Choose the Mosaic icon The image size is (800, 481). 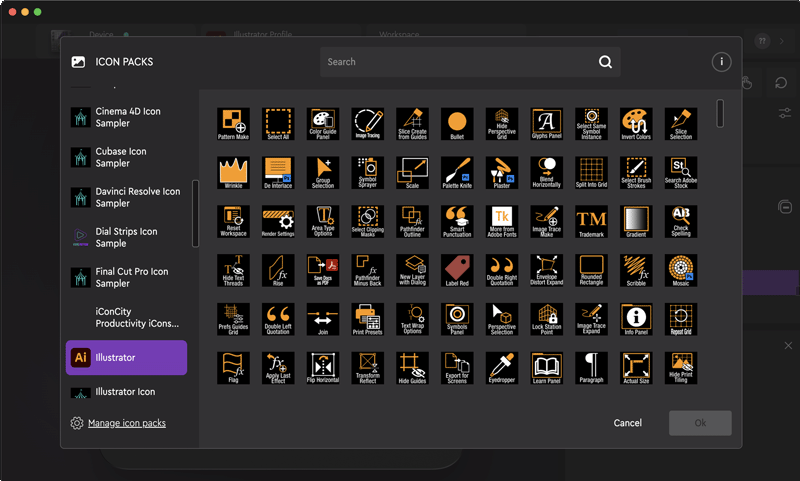coord(681,270)
